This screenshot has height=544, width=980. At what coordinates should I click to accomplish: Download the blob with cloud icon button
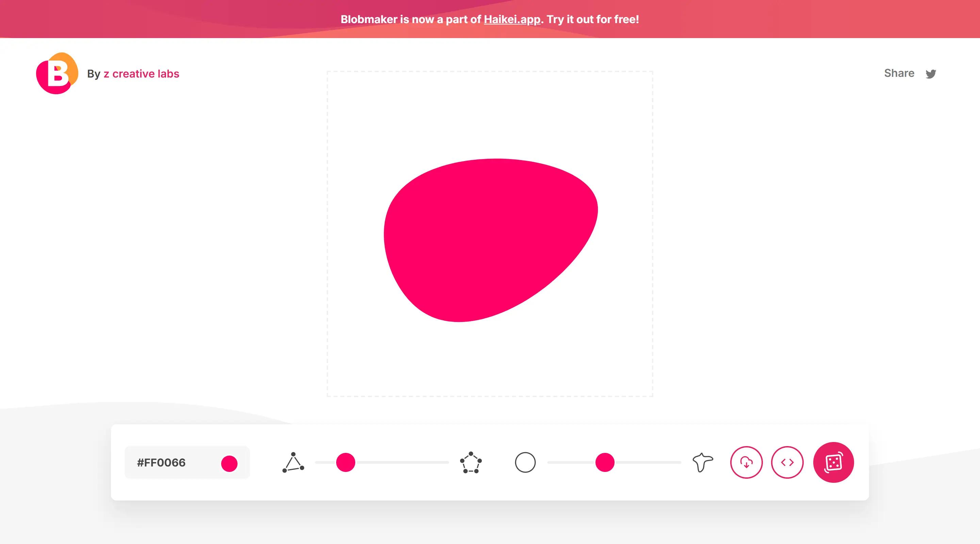click(x=747, y=462)
